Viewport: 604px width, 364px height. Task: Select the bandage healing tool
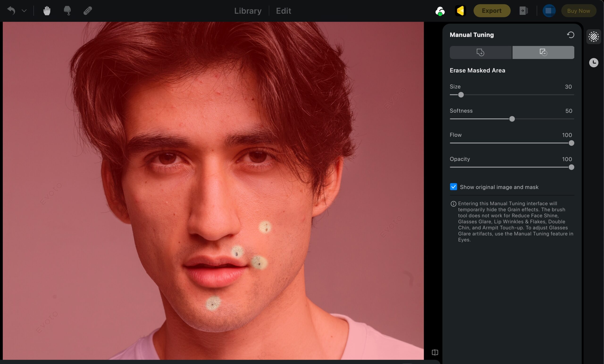point(88,11)
